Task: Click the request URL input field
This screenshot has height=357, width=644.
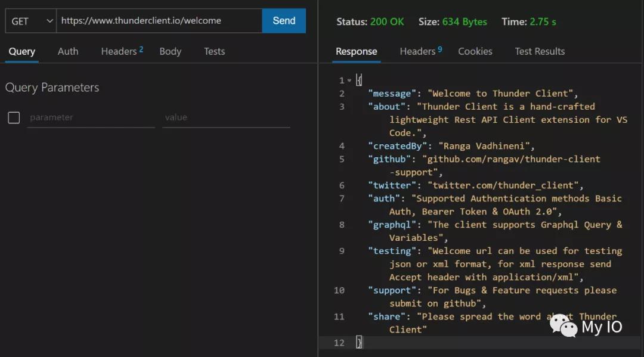Action: [159, 21]
